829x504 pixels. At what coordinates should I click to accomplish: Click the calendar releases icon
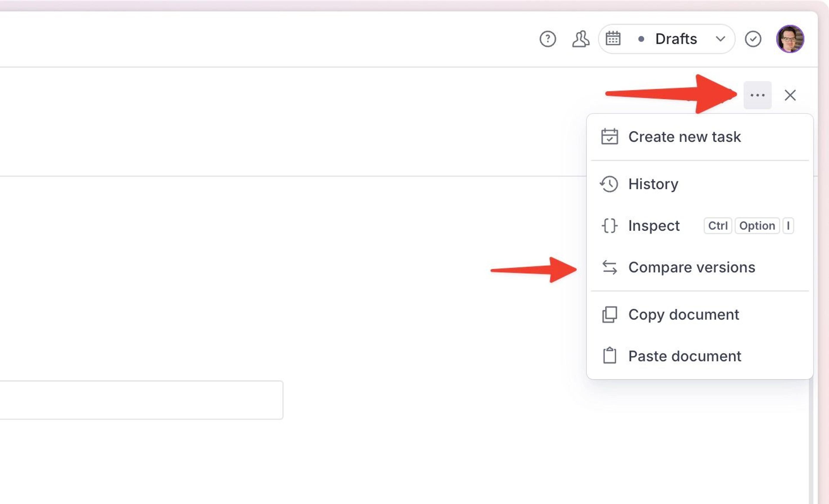point(613,39)
